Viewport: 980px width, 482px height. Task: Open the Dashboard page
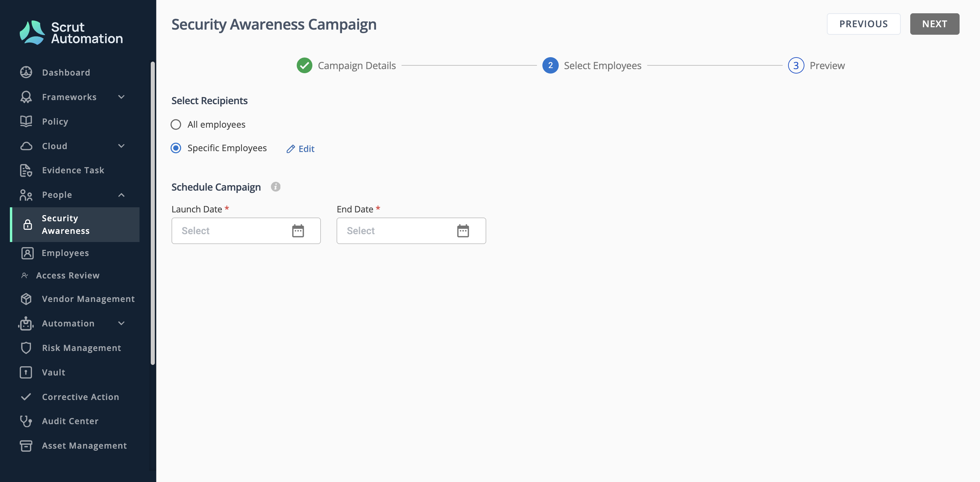pos(66,72)
